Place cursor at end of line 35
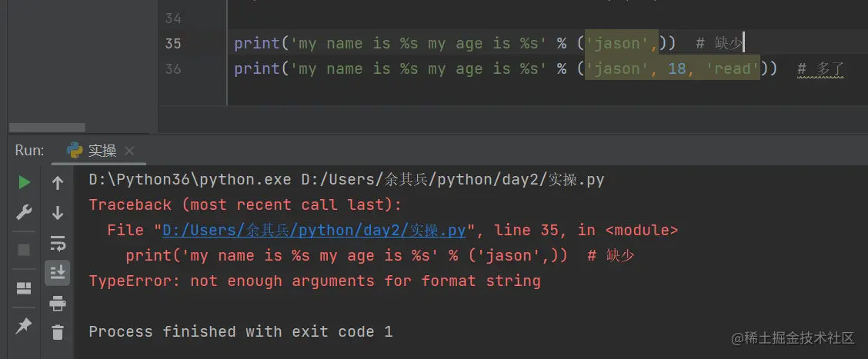 click(x=743, y=44)
